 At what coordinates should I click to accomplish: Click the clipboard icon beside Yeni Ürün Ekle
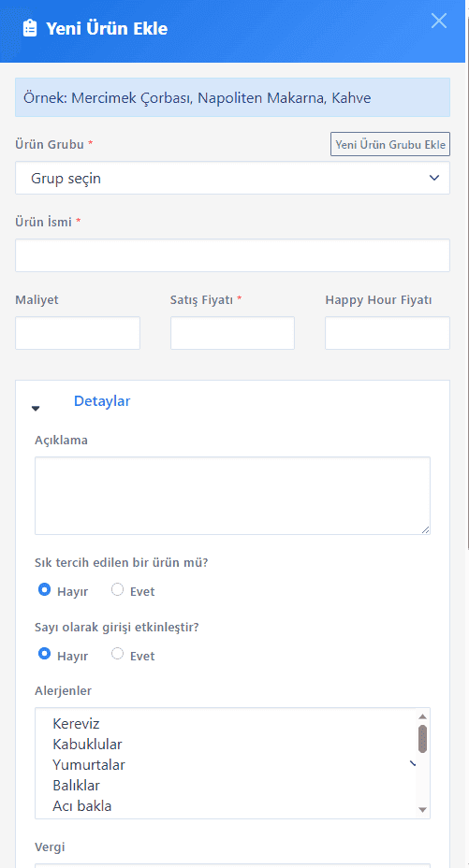click(x=30, y=28)
